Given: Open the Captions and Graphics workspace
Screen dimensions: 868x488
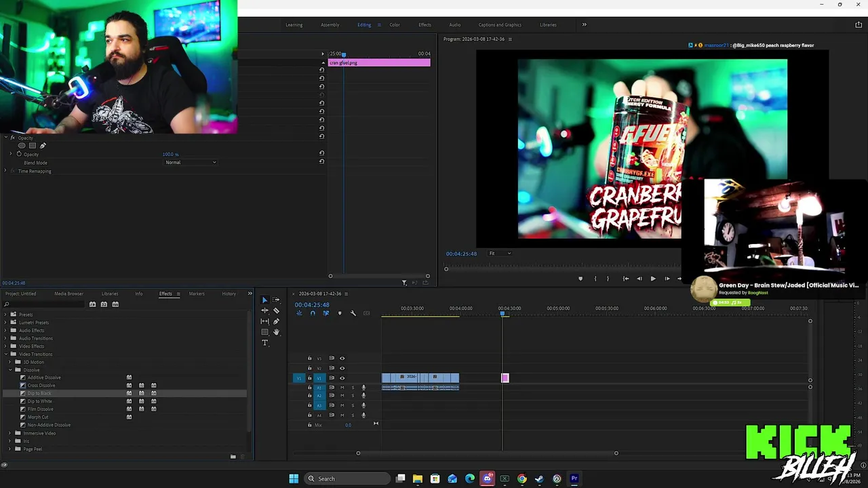Looking at the screenshot, I should point(500,25).
